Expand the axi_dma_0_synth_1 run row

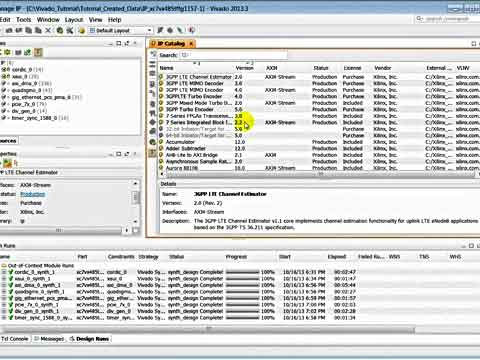click(x=4, y=285)
